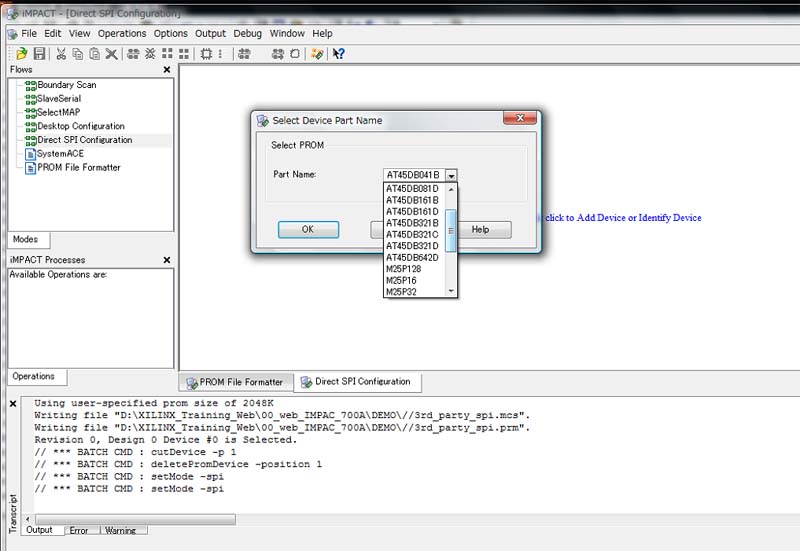Viewport: 800px width, 551px height.
Task: Close the iMPACT Processes panel
Action: pos(167,260)
